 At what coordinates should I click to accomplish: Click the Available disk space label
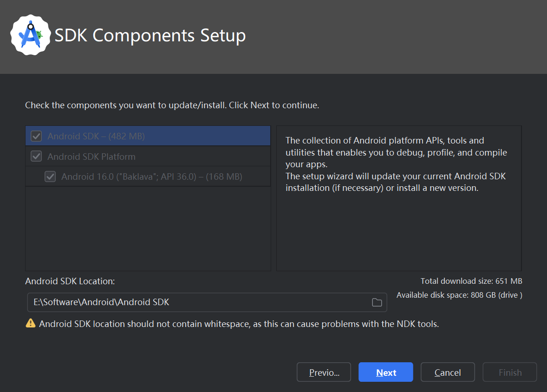pyautogui.click(x=459, y=295)
